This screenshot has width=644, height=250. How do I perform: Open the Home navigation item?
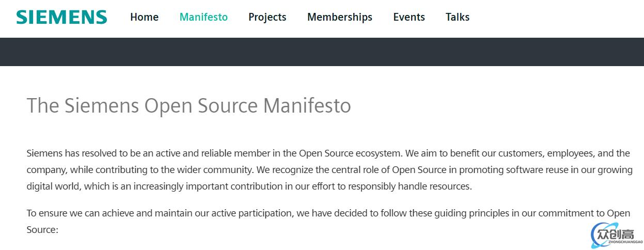click(x=144, y=17)
